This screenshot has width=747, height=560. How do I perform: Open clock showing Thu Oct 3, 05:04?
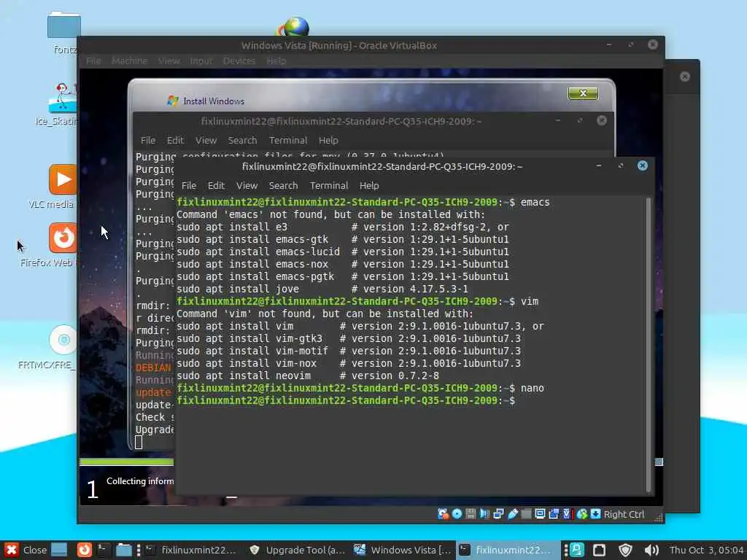(706, 550)
